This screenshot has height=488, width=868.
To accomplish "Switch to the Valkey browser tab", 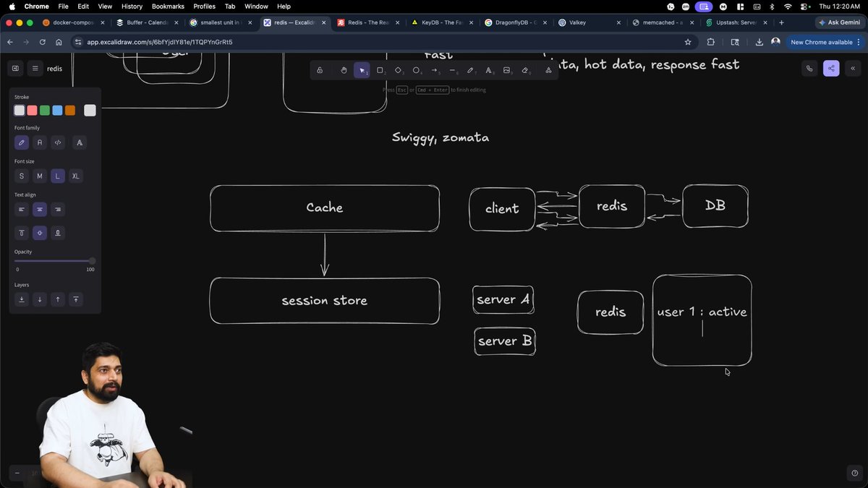I will pos(590,22).
